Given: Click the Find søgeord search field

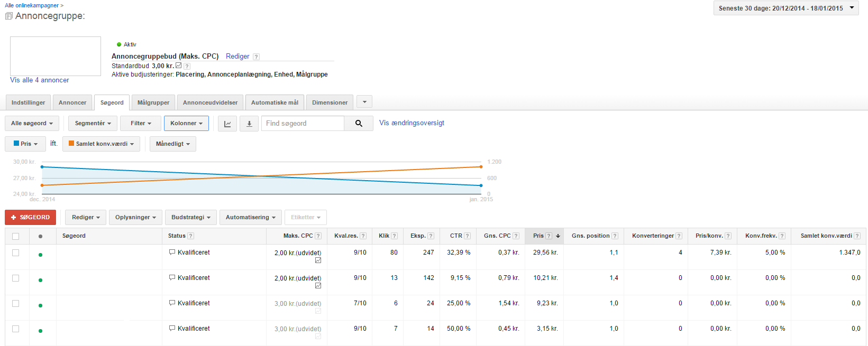Looking at the screenshot, I should (x=303, y=124).
